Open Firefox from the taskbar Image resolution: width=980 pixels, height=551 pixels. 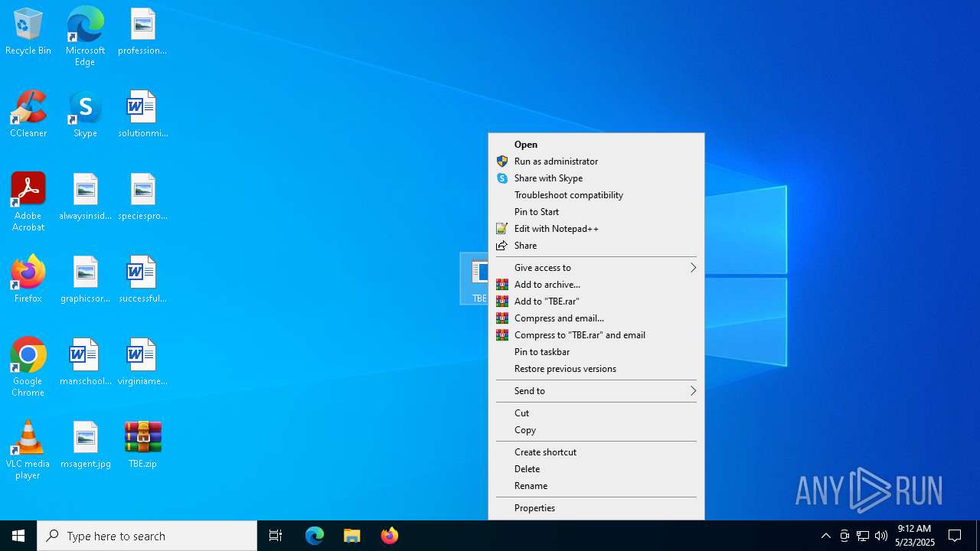point(389,536)
